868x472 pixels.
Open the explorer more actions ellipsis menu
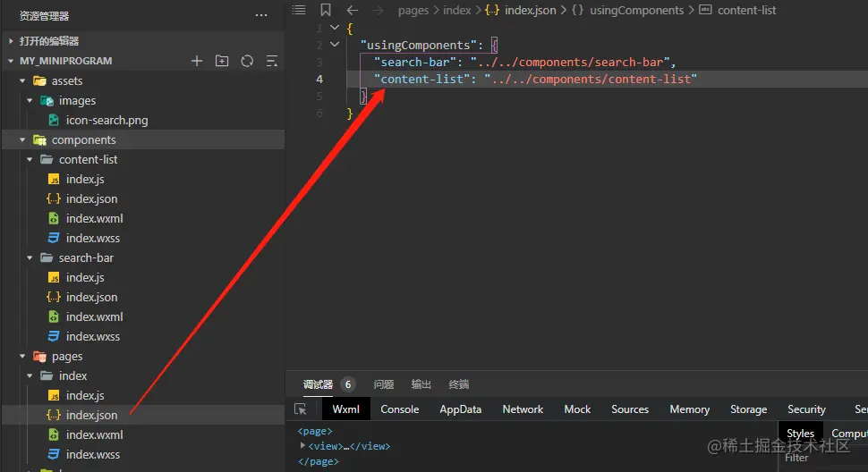pos(261,15)
